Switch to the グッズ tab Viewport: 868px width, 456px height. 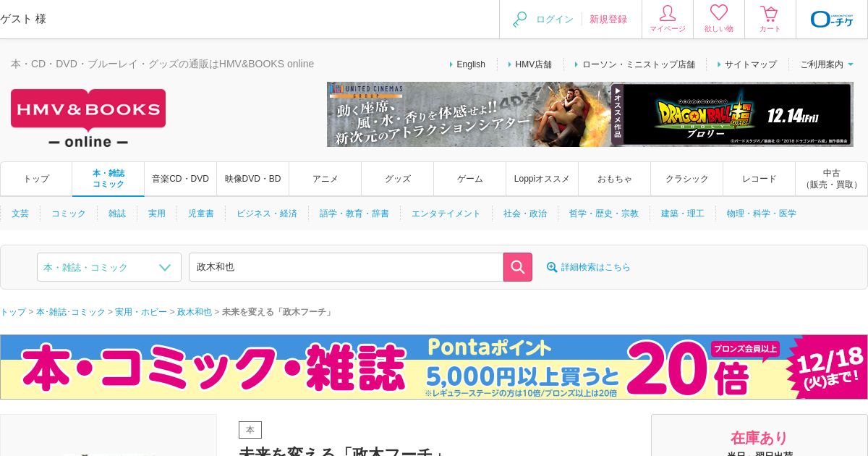tap(398, 179)
